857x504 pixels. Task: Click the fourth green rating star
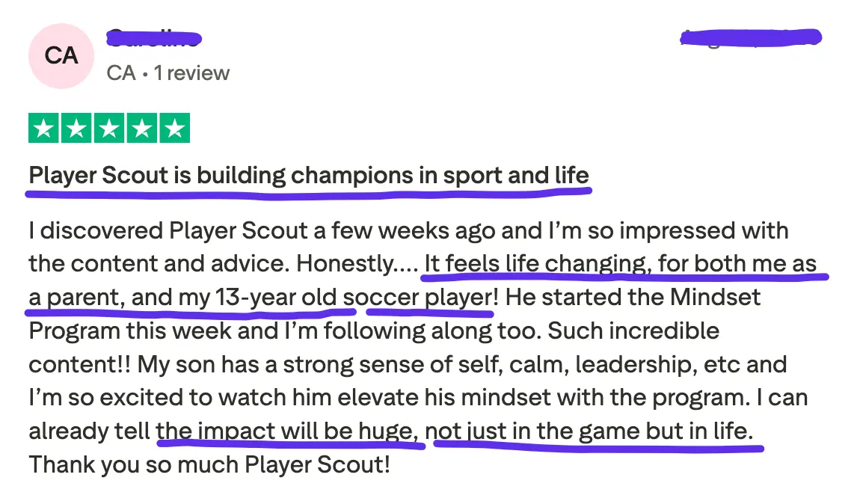pyautogui.click(x=141, y=128)
